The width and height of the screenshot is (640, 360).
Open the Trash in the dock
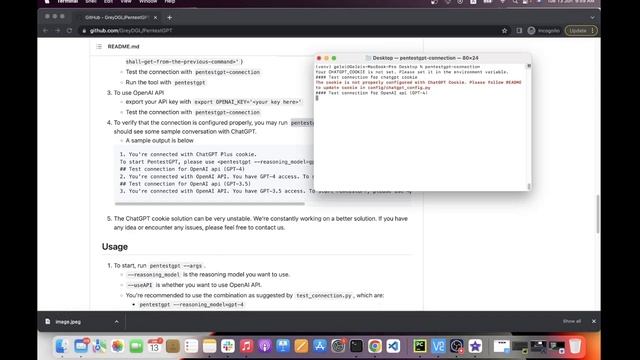point(575,346)
